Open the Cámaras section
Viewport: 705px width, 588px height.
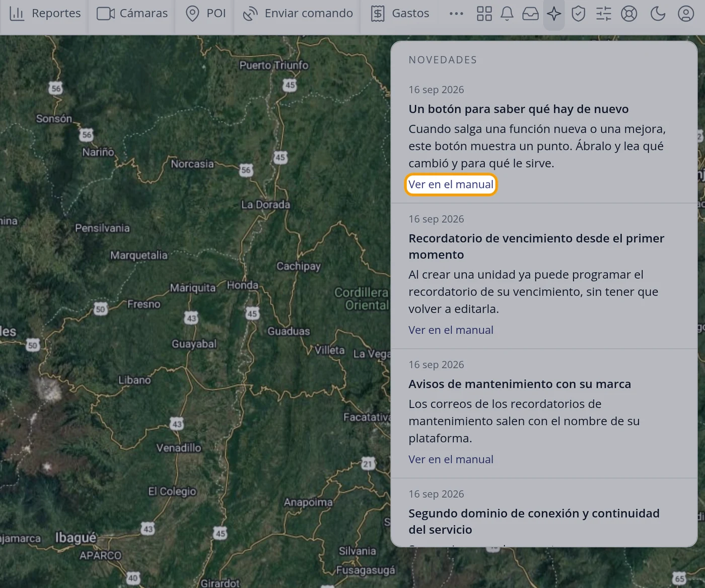[x=132, y=14]
